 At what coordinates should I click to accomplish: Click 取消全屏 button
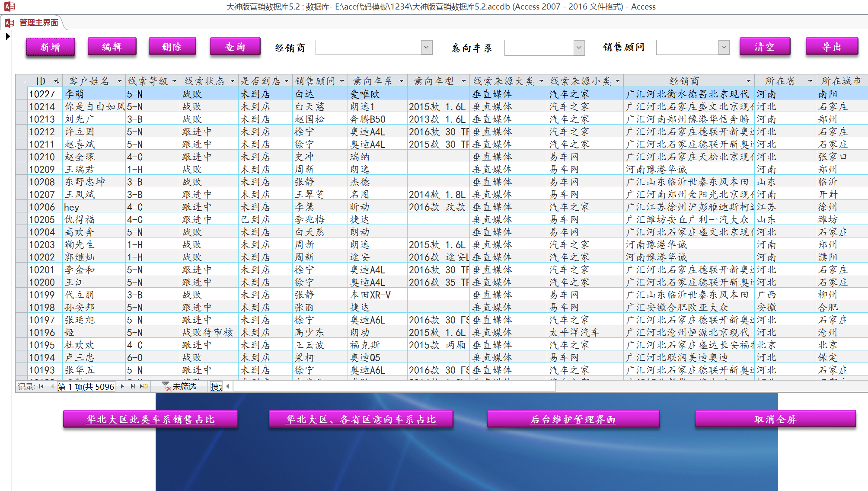click(775, 419)
